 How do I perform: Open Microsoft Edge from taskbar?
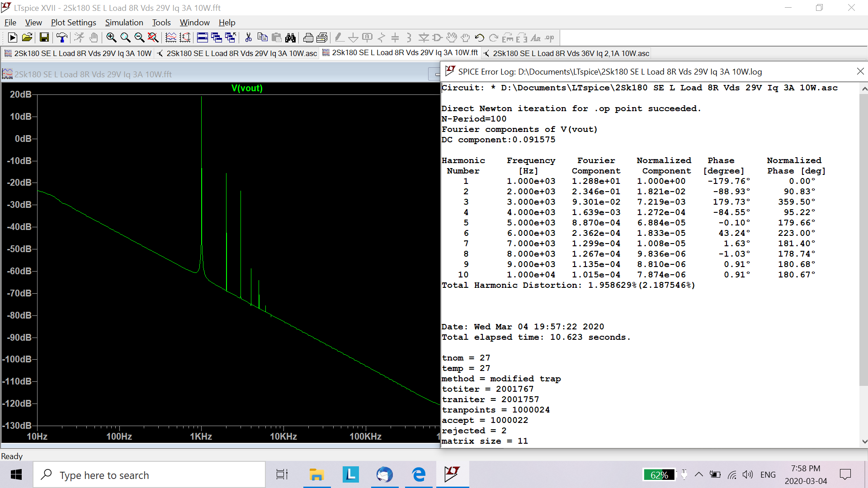[419, 475]
